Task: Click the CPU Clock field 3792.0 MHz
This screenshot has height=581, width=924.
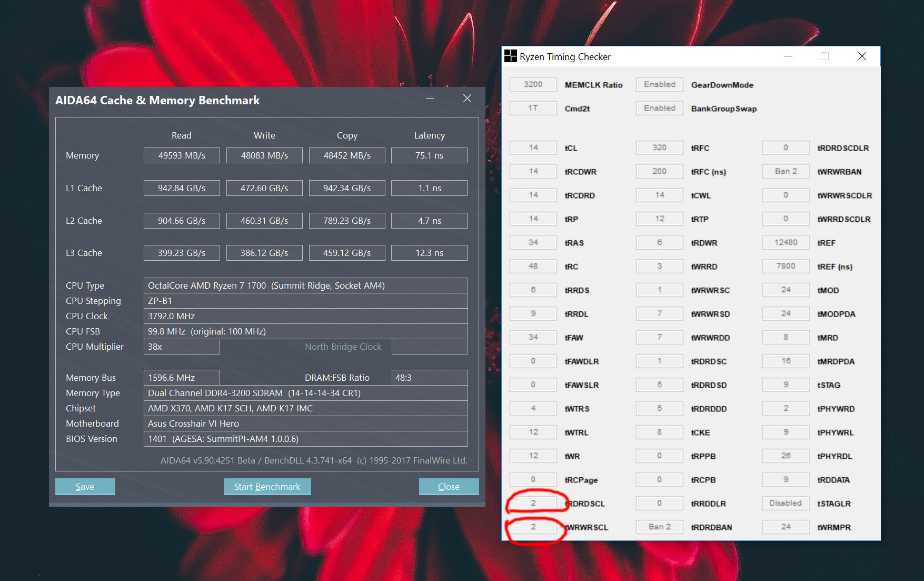Action: tap(305, 316)
